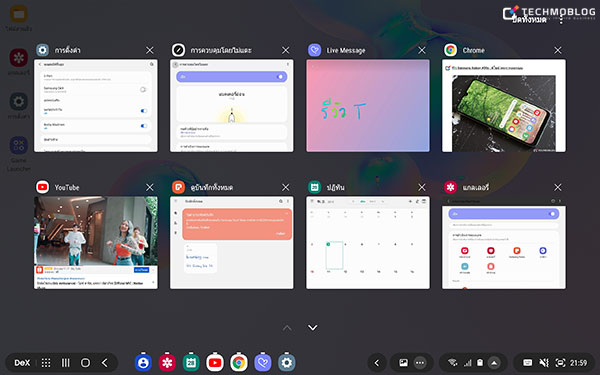This screenshot has width=600, height=375.
Task: Click the signal strength icon
Action: point(468,363)
